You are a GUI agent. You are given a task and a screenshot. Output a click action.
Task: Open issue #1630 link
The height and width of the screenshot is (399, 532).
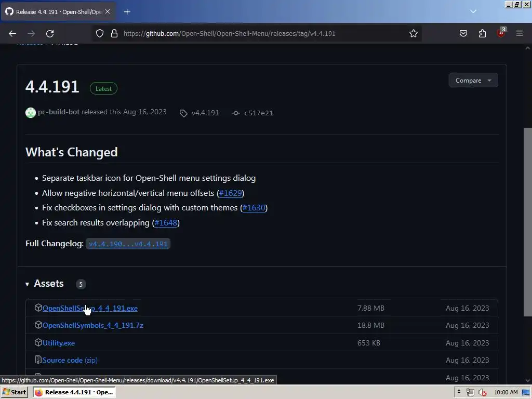[254, 208]
